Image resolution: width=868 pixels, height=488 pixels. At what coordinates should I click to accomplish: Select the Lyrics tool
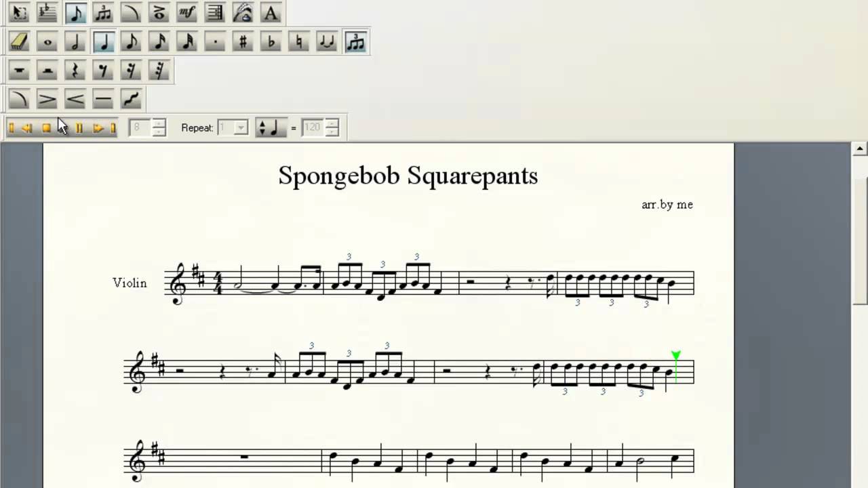(242, 13)
